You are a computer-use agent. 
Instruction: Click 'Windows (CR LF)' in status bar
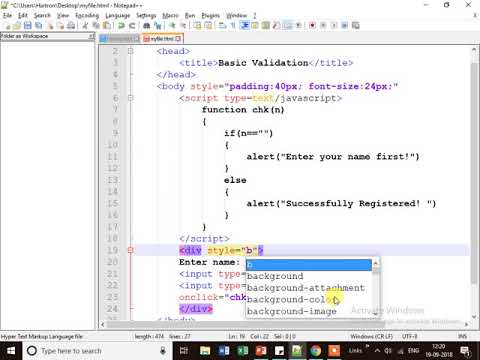[371, 336]
